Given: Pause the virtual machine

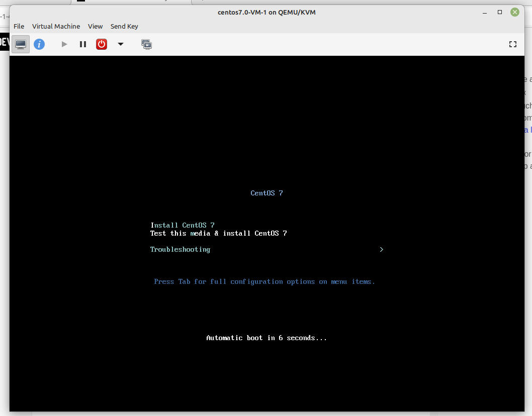Looking at the screenshot, I should point(83,44).
